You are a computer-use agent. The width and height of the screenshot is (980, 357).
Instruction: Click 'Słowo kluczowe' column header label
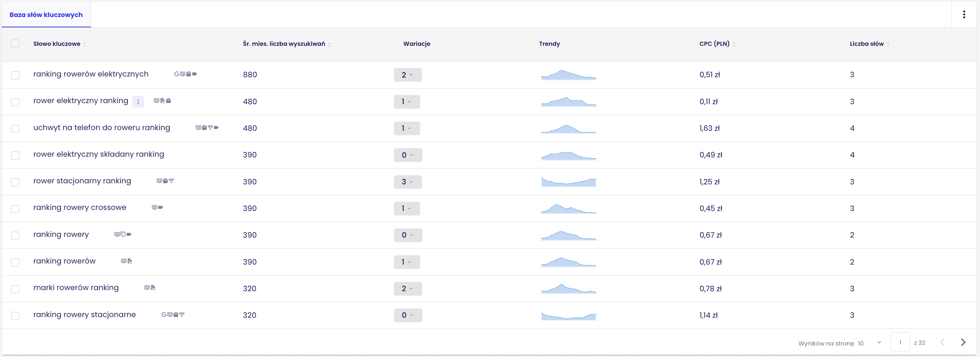click(x=57, y=44)
